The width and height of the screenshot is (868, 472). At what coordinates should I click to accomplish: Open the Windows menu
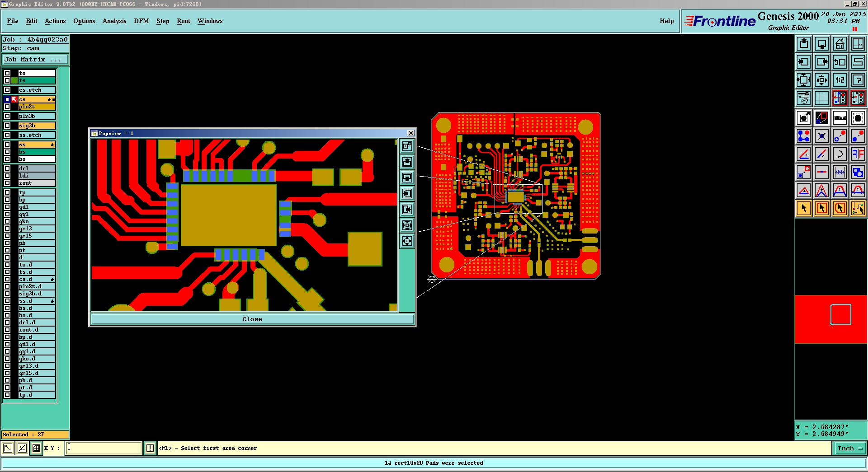click(x=210, y=21)
